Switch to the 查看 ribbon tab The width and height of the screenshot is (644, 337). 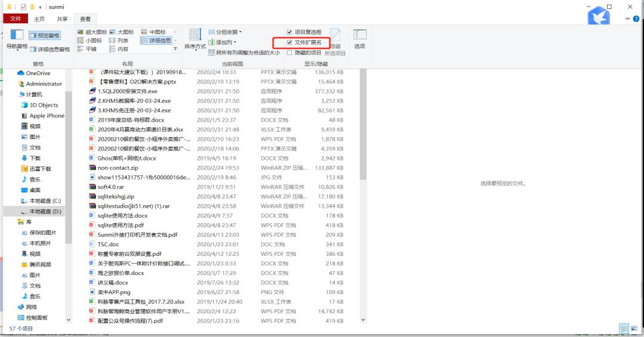(x=85, y=19)
